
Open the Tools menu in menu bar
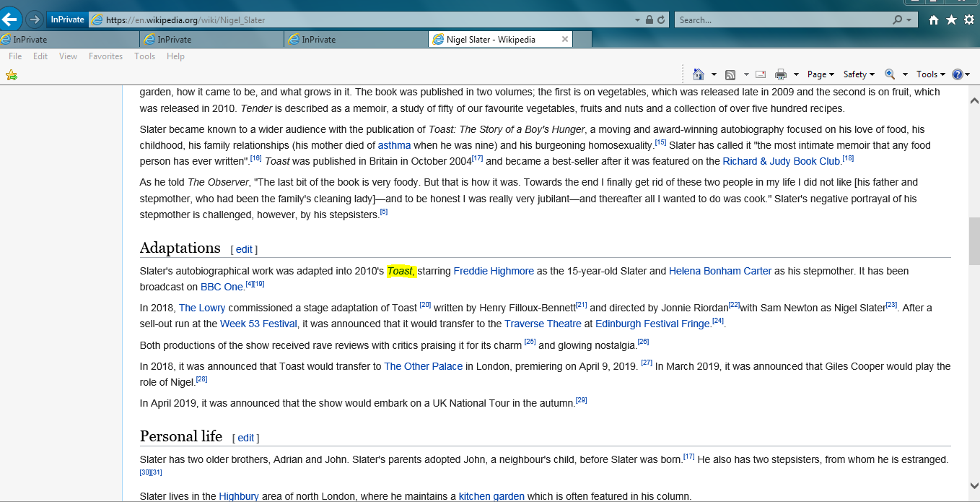(x=144, y=56)
